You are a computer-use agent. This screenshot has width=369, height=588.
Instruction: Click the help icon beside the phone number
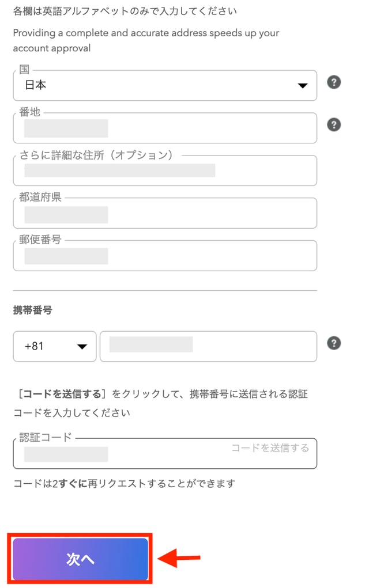click(334, 343)
